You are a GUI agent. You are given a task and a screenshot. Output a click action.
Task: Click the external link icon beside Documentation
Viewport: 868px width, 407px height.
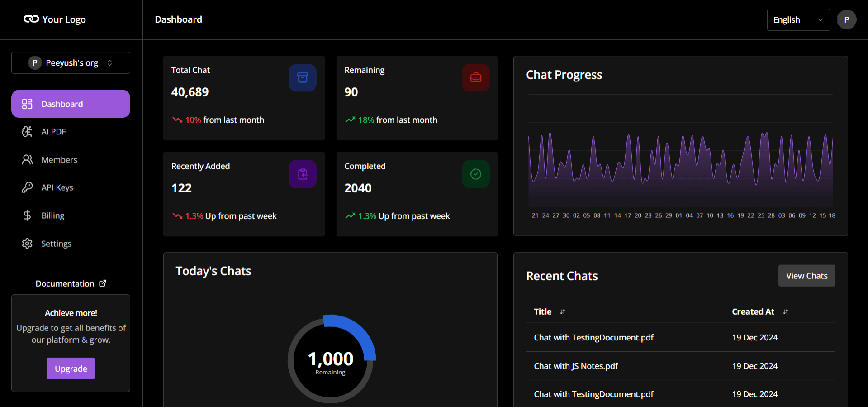point(103,283)
